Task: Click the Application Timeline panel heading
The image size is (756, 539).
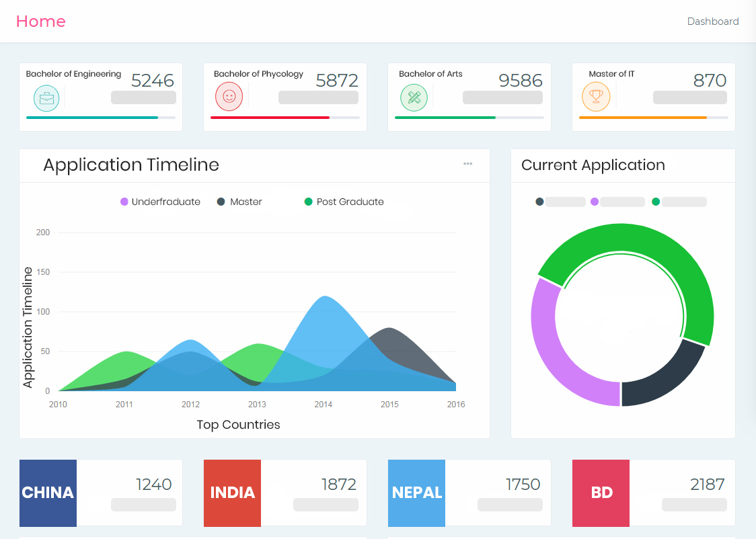Action: pyautogui.click(x=131, y=165)
